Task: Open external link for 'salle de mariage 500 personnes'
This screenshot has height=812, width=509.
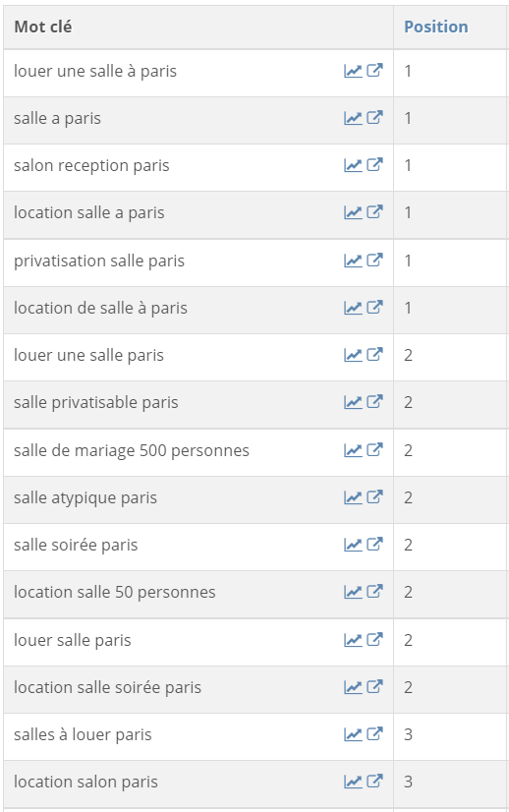Action: click(375, 450)
